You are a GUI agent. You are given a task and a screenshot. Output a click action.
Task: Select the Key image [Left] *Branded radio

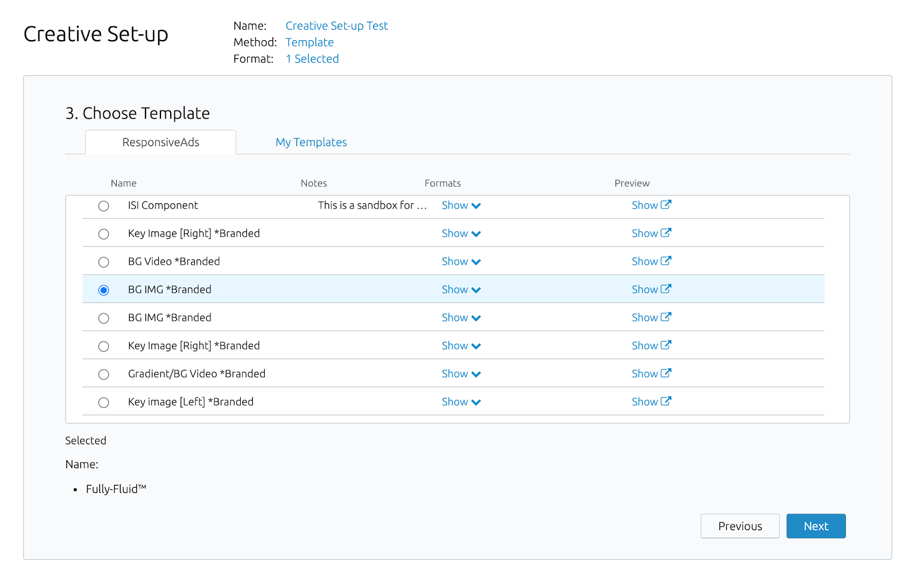[104, 402]
